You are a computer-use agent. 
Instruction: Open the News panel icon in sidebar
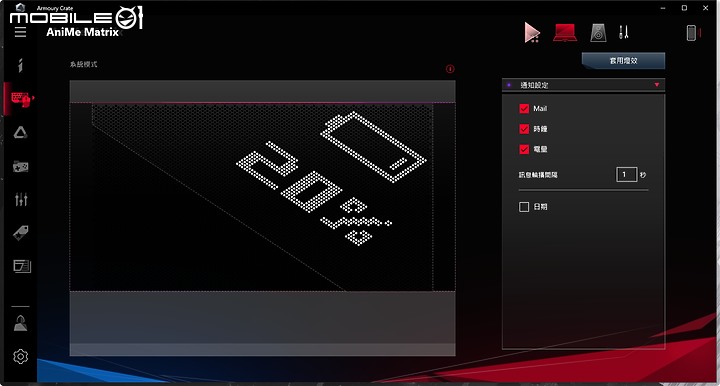22,266
